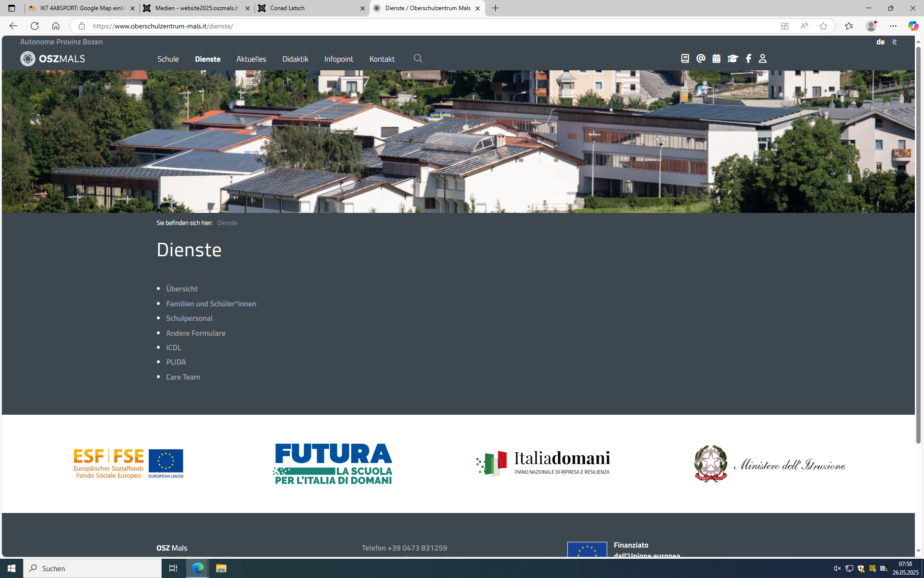Open the Aktuelles navigation menu
Screen dimensions: 924x578
(251, 59)
